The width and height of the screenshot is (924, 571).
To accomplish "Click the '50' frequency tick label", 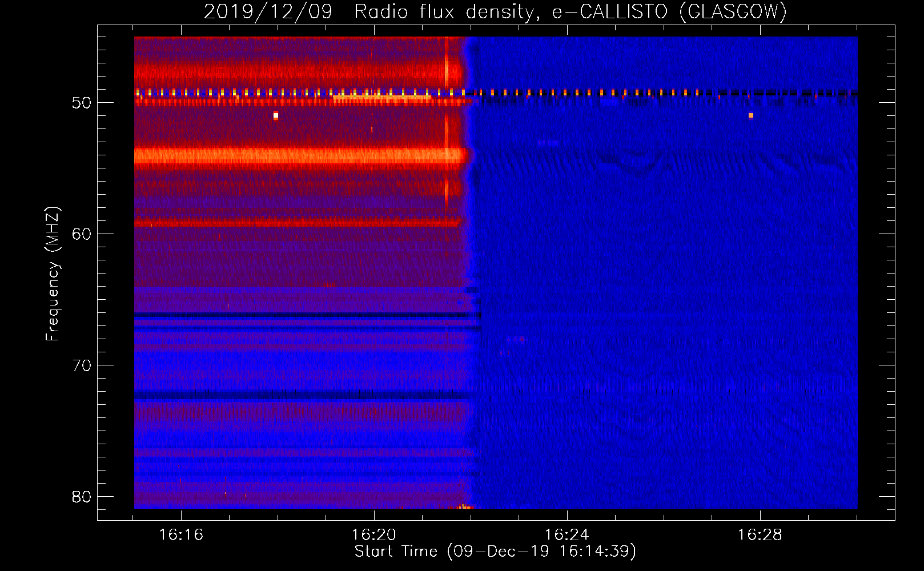I will point(82,103).
